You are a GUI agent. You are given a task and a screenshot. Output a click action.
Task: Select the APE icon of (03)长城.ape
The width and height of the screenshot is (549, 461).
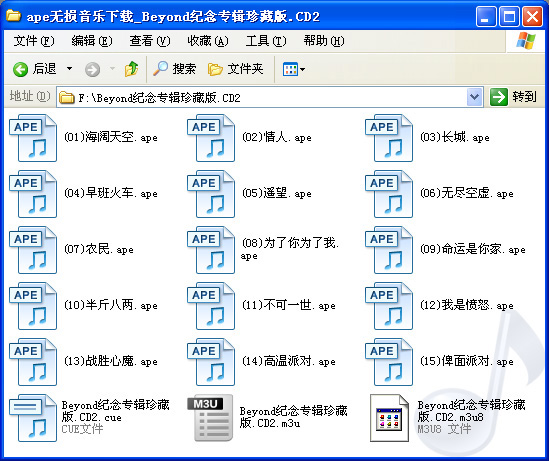coord(389,138)
